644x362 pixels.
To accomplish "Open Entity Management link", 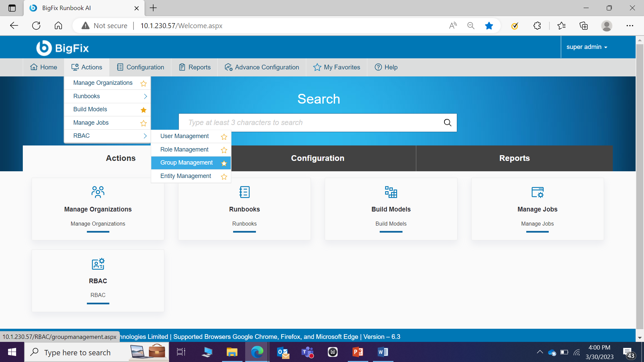I will coord(185,176).
